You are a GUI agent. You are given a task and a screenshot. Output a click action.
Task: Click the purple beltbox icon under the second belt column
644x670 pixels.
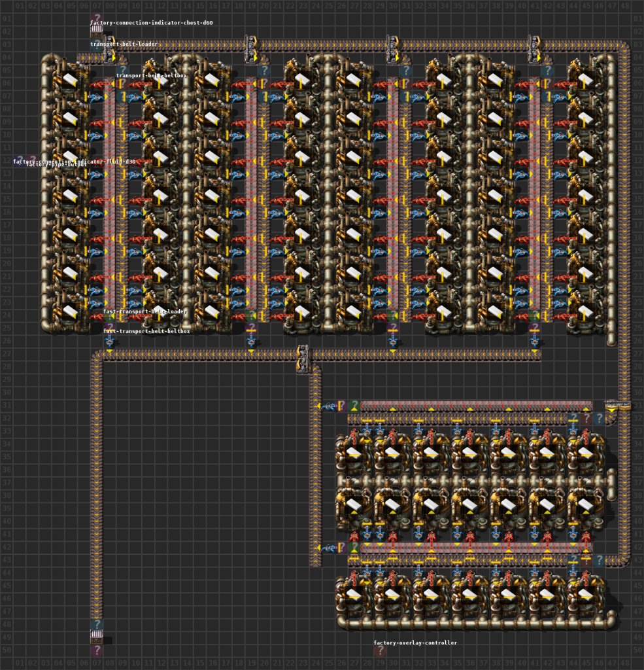[x=251, y=328]
